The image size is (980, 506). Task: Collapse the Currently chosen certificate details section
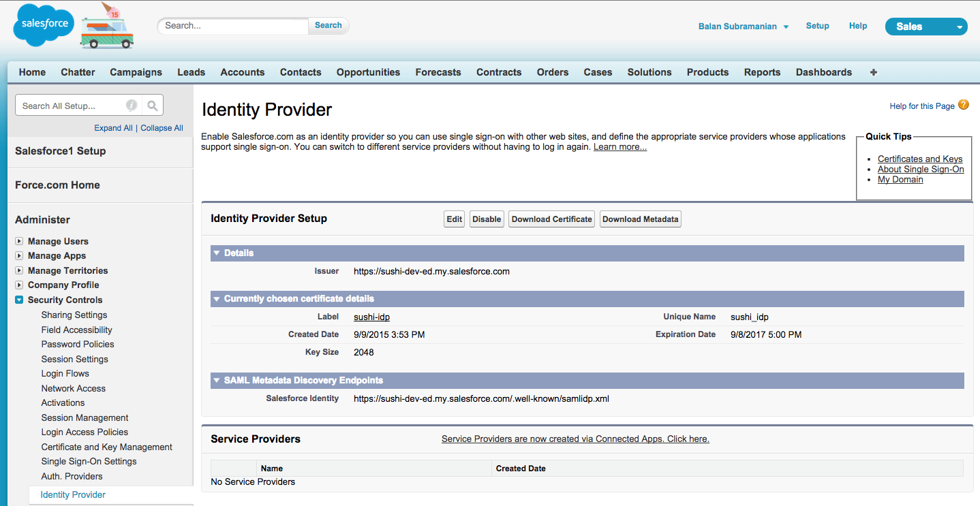217,299
